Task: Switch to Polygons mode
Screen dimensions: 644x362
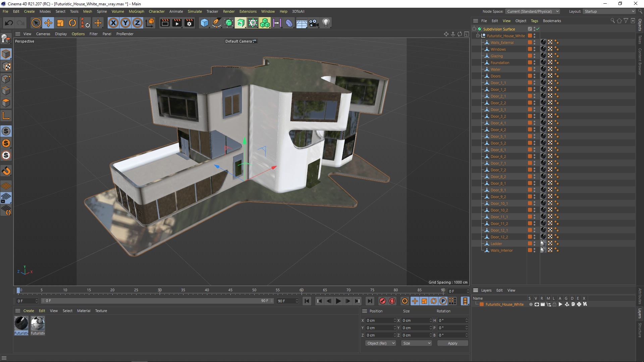Action: (x=6, y=103)
